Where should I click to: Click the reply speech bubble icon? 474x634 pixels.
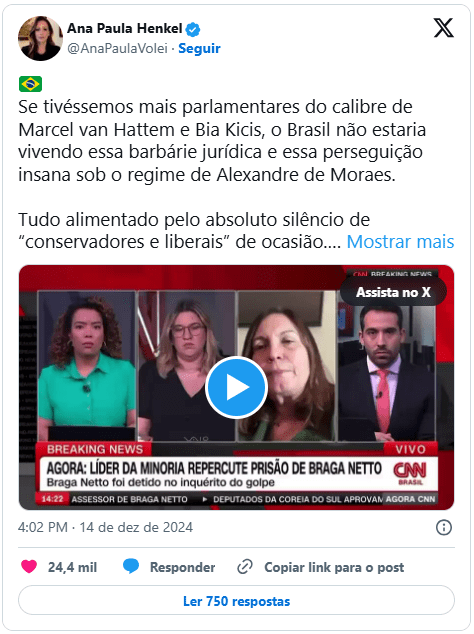tap(131, 566)
